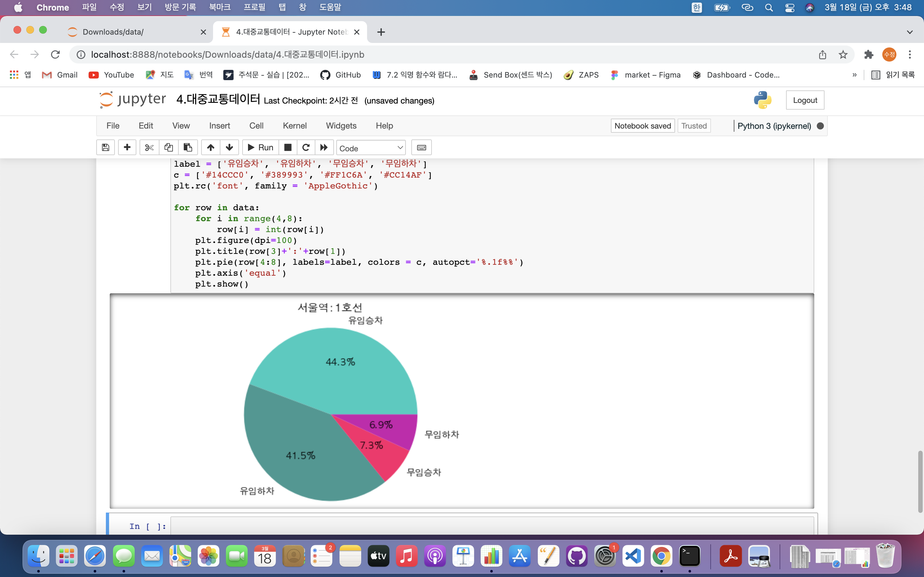Insert cell below with plus icon
Viewport: 924px width, 577px height.
coord(127,148)
